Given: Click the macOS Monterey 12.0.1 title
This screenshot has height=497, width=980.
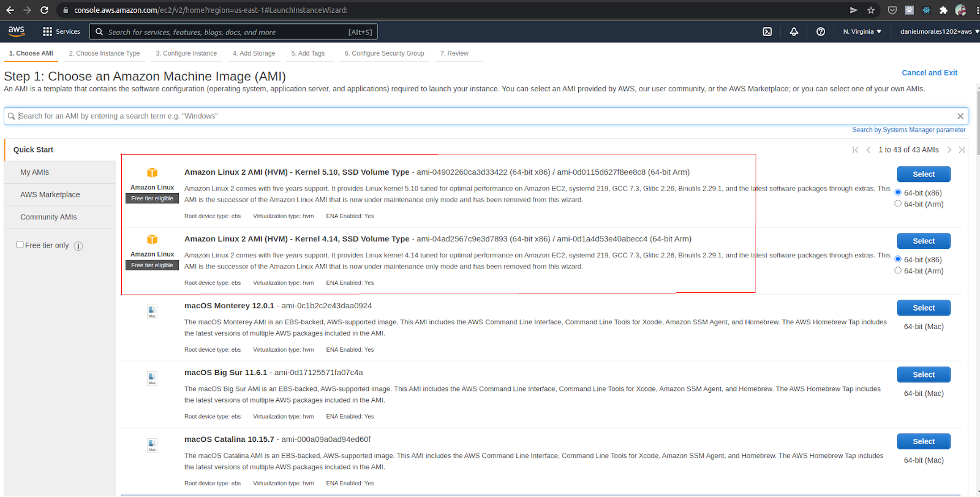Looking at the screenshot, I should [x=229, y=306].
